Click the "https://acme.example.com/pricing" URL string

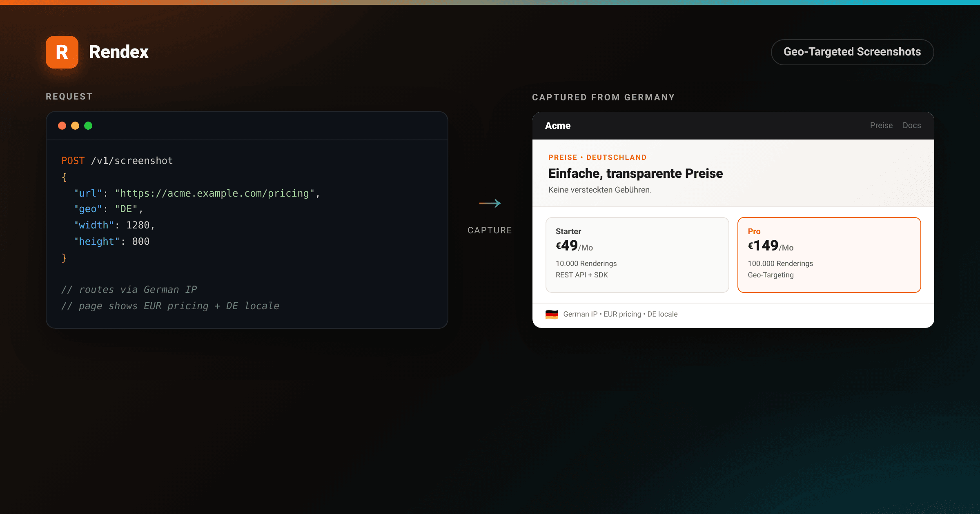[215, 193]
